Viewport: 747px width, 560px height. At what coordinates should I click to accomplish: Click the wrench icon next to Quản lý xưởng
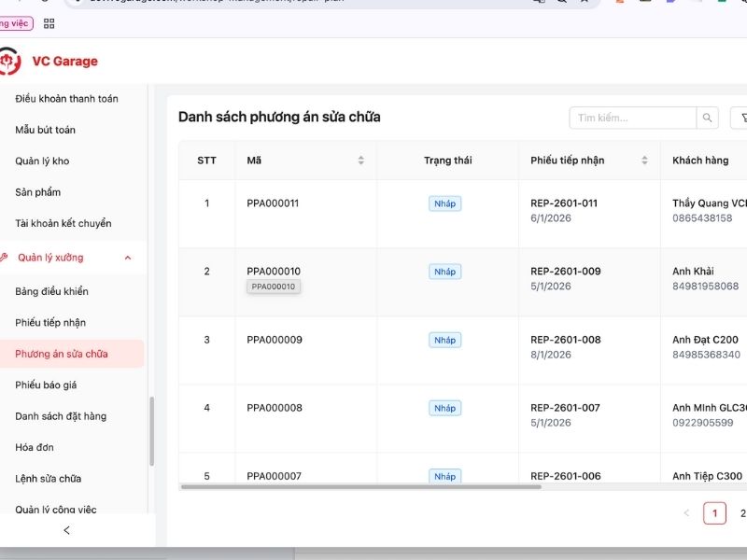(5, 258)
